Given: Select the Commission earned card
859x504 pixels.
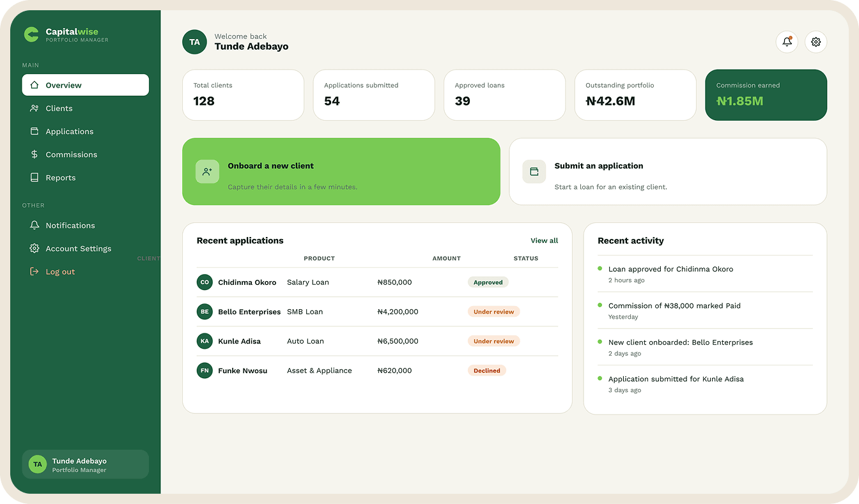Looking at the screenshot, I should (x=766, y=95).
